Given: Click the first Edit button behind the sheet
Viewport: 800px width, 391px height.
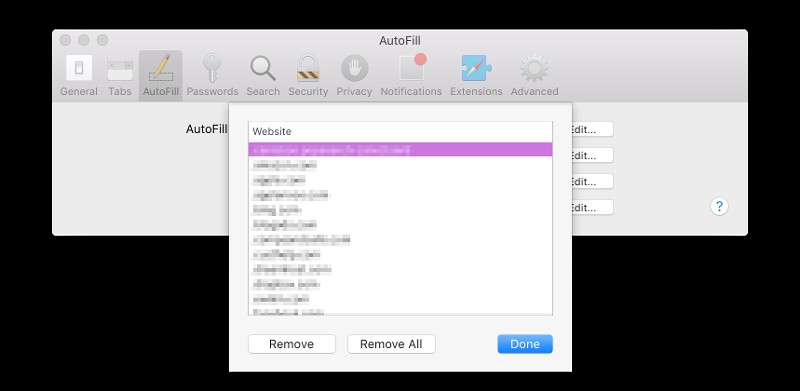Looking at the screenshot, I should (592, 130).
